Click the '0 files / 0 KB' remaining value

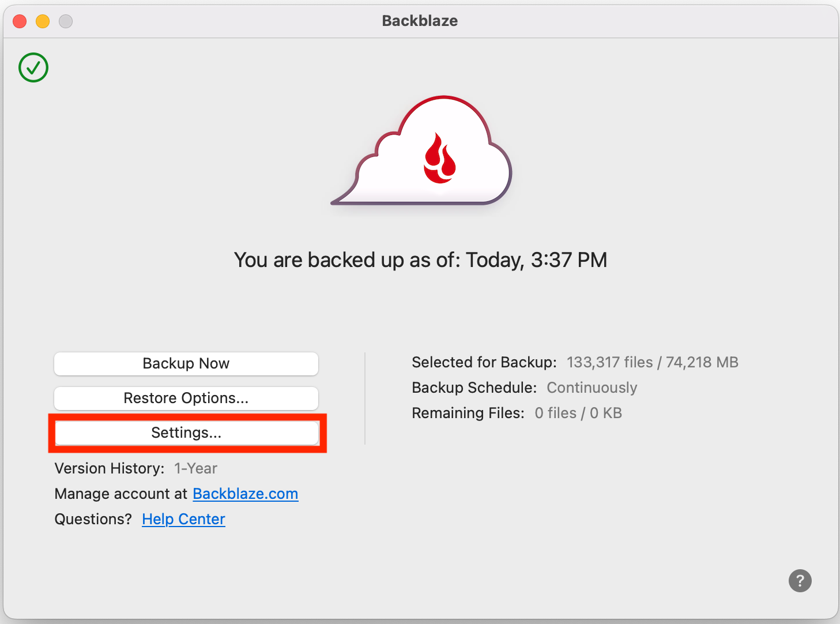pos(578,413)
